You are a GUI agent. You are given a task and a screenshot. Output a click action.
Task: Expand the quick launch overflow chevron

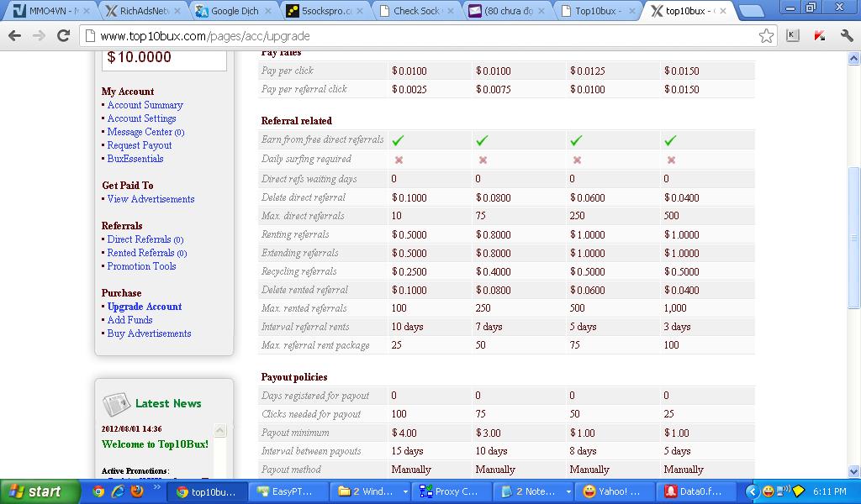click(156, 487)
